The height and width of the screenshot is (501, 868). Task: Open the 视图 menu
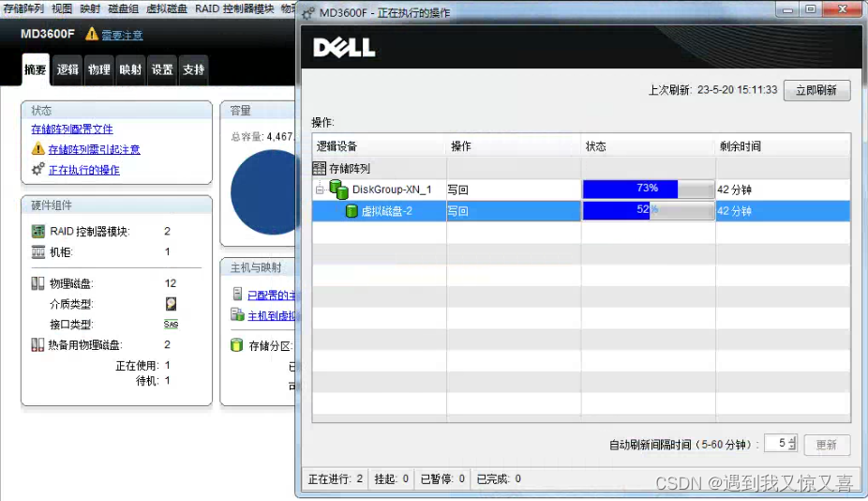click(62, 8)
